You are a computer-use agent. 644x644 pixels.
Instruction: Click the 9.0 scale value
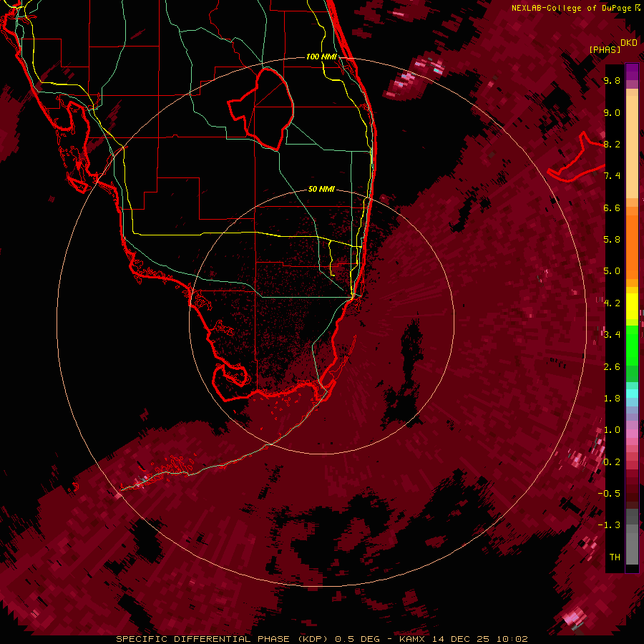coord(612,112)
